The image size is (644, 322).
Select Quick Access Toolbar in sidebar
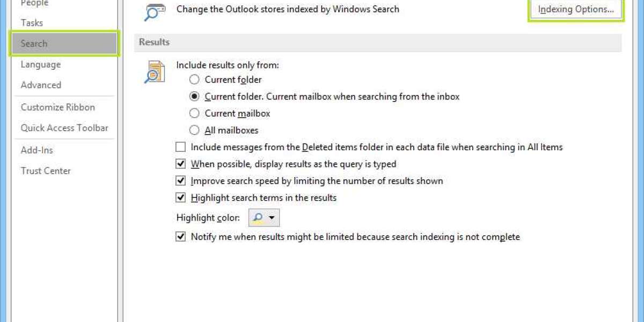[64, 128]
